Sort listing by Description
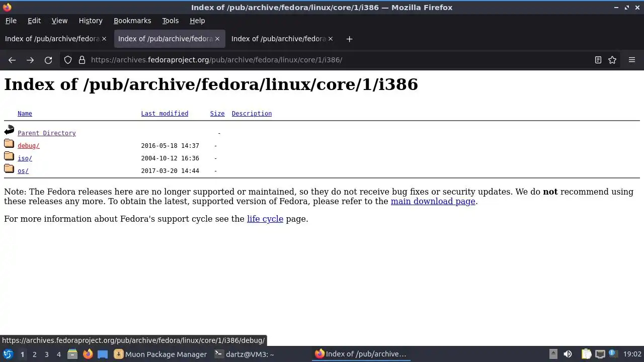 252,114
